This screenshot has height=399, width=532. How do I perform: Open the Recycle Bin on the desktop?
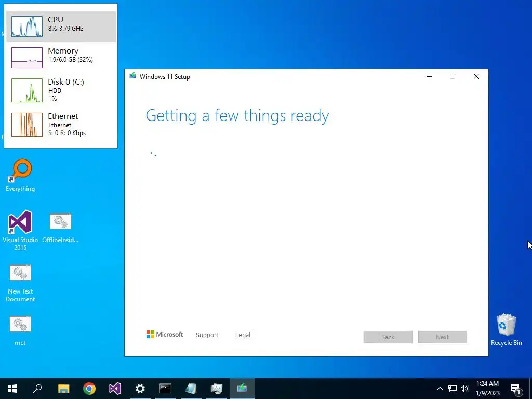click(x=506, y=330)
